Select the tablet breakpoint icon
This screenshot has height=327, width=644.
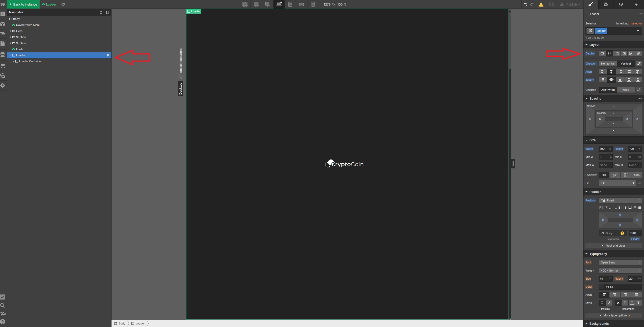290,4
